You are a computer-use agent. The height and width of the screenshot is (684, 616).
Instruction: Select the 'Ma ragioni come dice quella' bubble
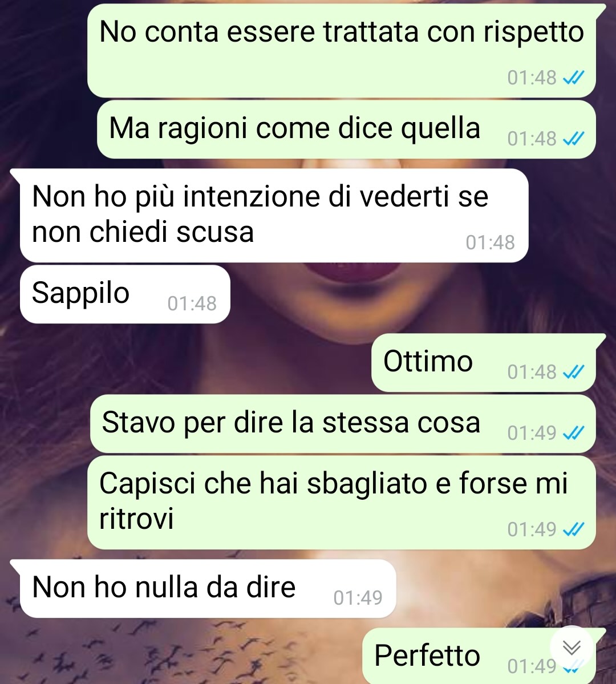(346, 129)
